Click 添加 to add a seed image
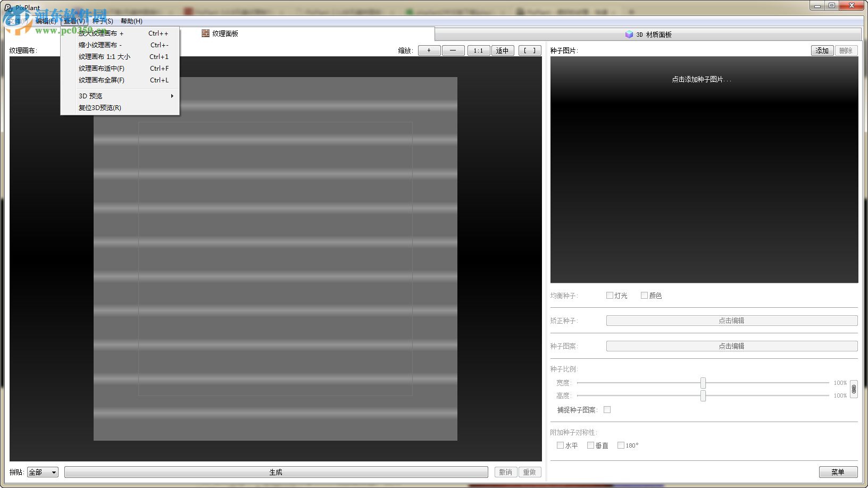Image resolution: width=868 pixels, height=488 pixels. point(822,51)
